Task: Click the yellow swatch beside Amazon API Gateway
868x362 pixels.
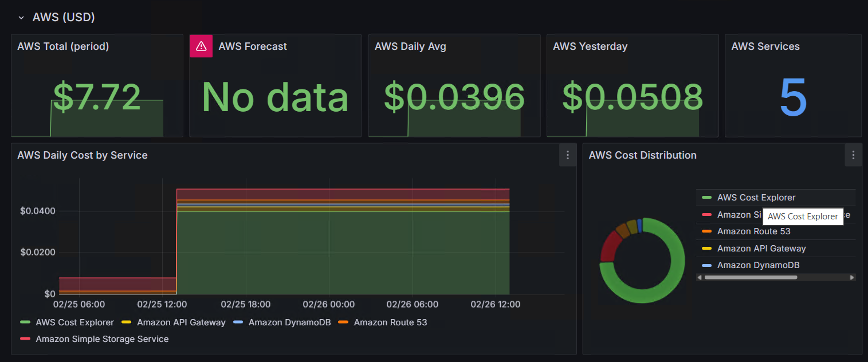Action: click(707, 248)
